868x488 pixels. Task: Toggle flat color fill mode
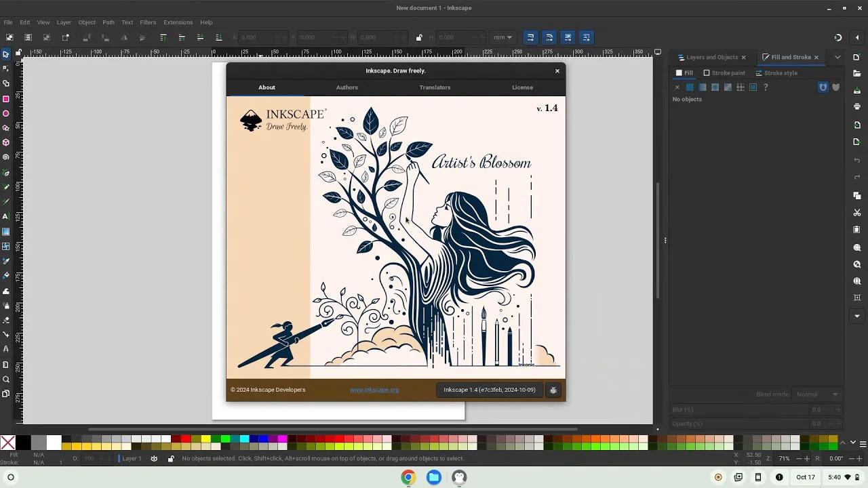pyautogui.click(x=690, y=87)
